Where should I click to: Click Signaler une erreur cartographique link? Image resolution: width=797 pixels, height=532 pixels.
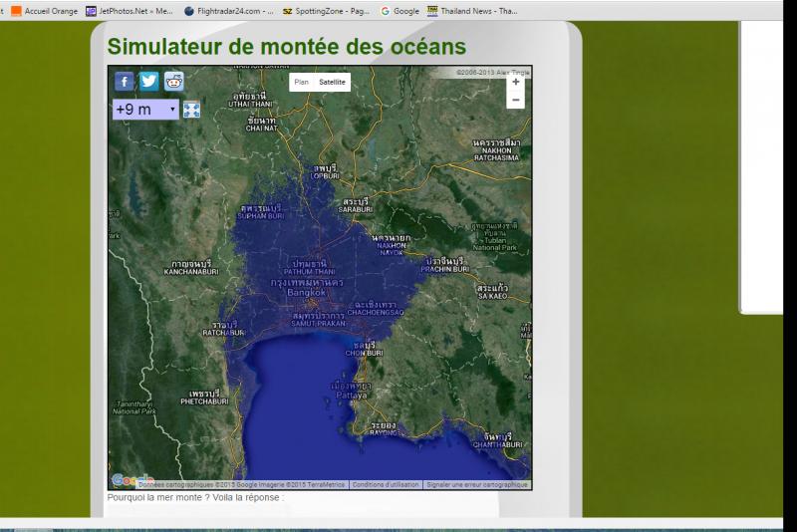click(x=477, y=485)
